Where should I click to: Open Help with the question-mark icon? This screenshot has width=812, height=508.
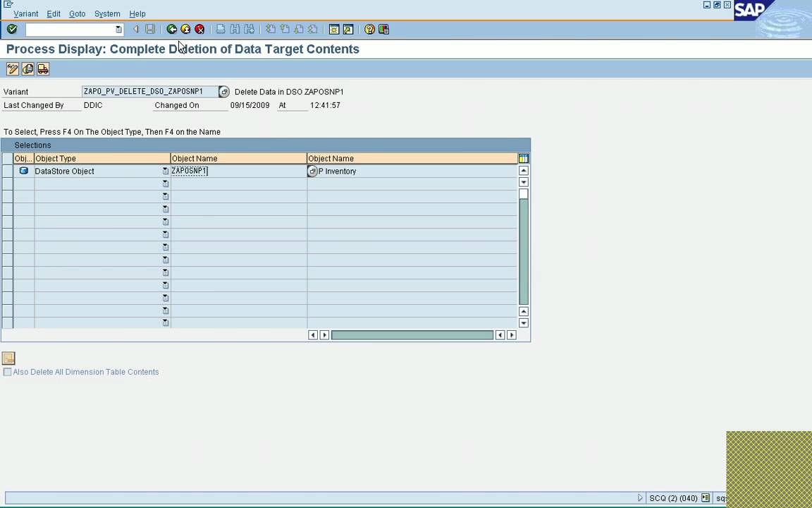[369, 30]
